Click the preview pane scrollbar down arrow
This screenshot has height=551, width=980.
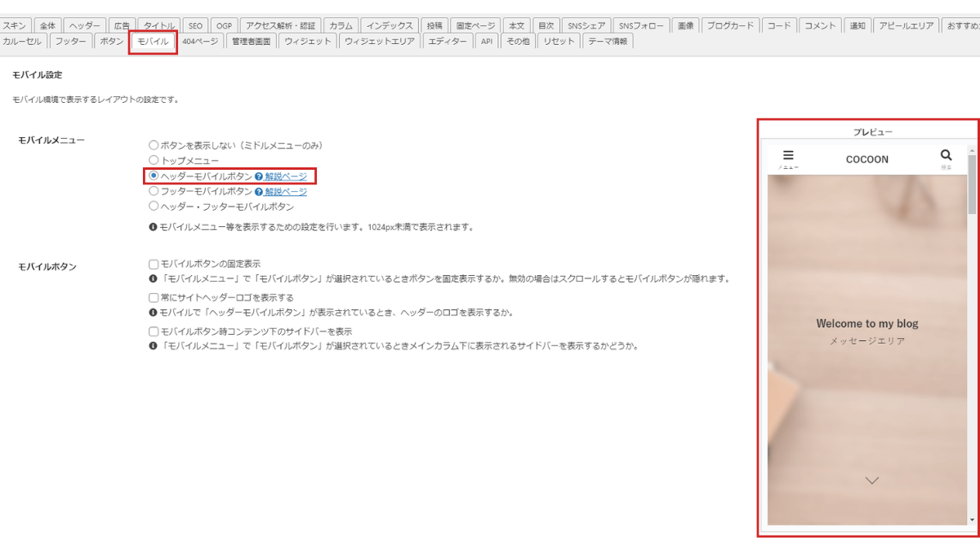(971, 520)
